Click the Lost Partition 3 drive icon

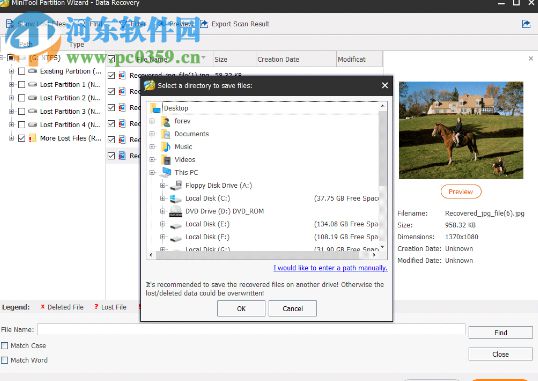coord(33,111)
